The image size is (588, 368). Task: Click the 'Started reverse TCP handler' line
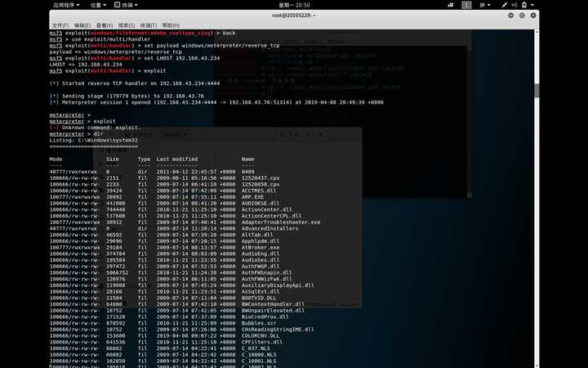coord(135,83)
